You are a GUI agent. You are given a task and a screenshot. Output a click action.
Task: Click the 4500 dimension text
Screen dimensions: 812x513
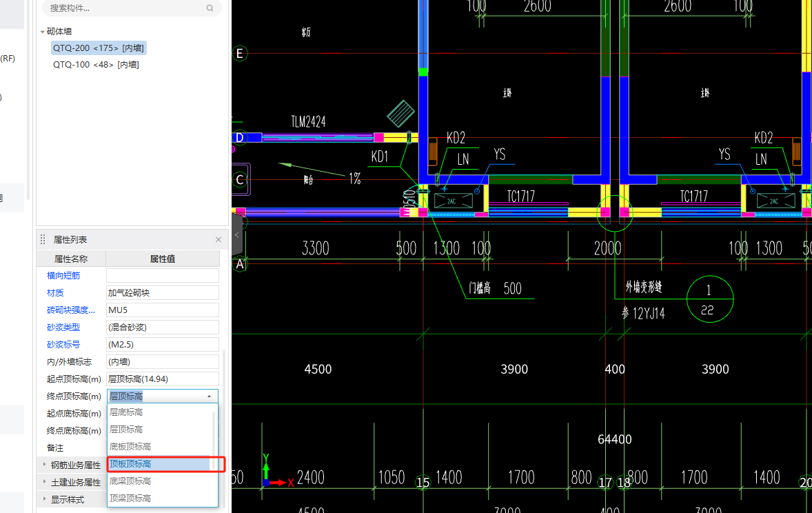[x=318, y=369]
